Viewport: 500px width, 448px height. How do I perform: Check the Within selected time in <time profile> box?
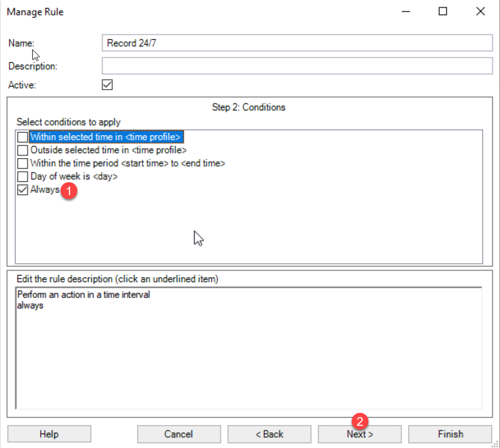[x=23, y=137]
